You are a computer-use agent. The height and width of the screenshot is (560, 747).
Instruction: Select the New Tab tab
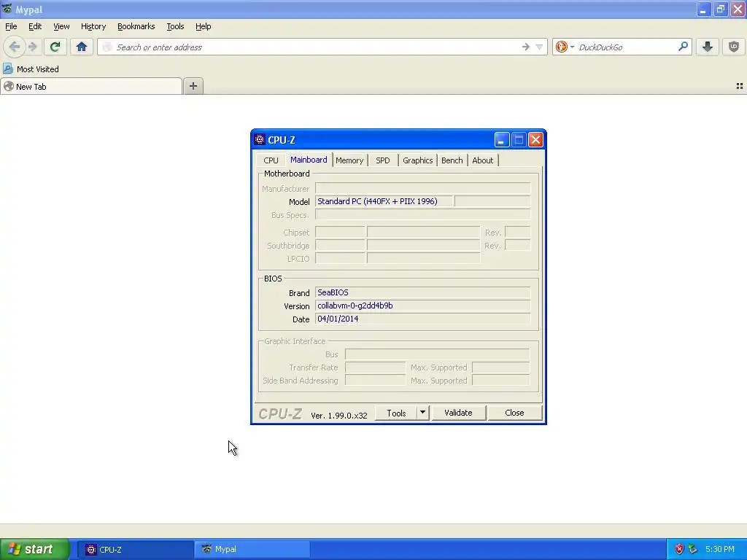91,86
